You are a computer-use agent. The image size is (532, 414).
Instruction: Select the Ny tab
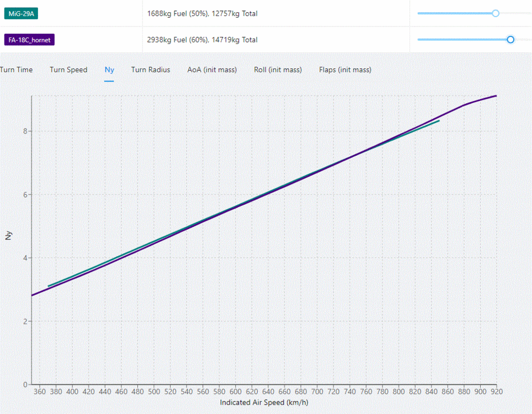coord(109,70)
